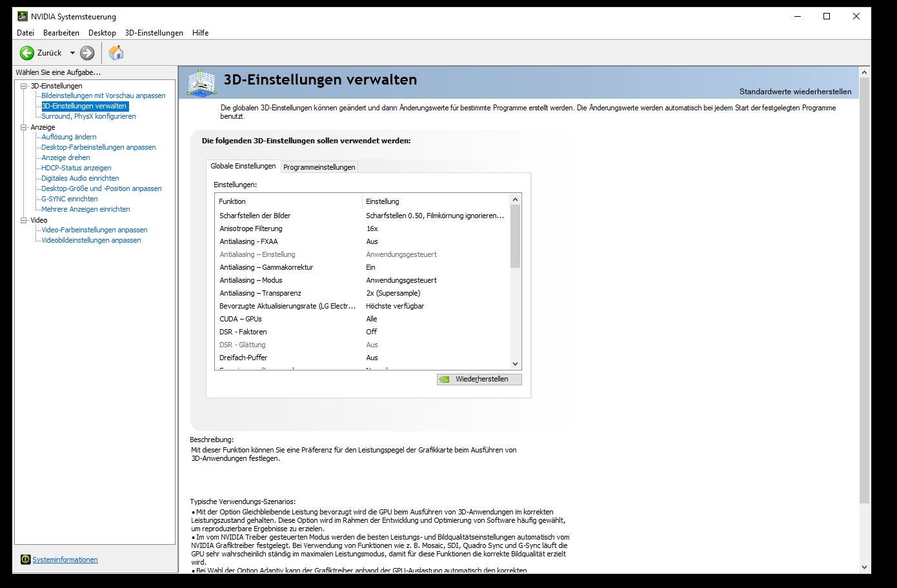Viewport: 897px width, 588px height.
Task: Open Mehrere Anzeigen einrichten
Action: pyautogui.click(x=86, y=209)
